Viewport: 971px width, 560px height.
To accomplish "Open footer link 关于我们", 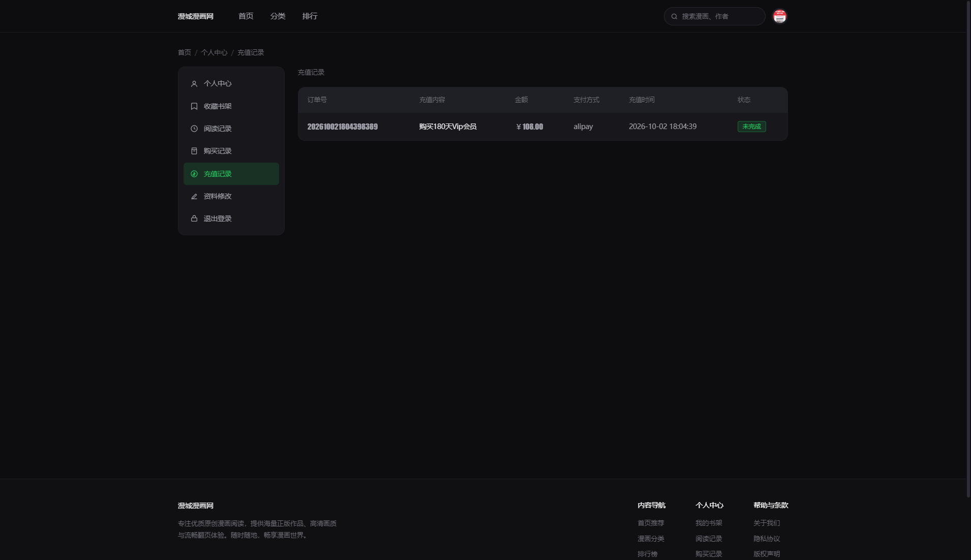I will pyautogui.click(x=767, y=523).
